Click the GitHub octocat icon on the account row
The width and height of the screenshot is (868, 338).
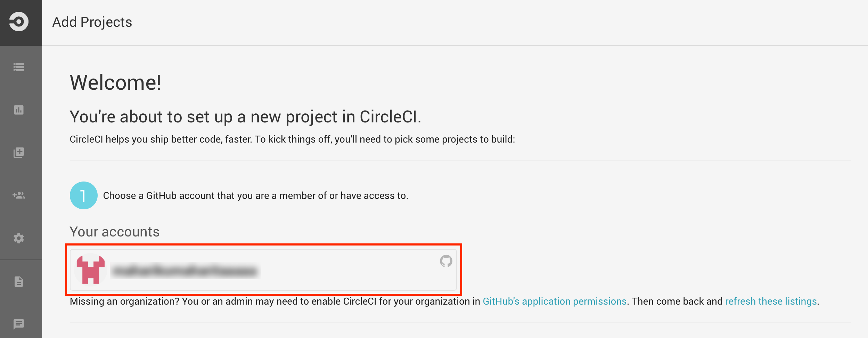point(446,260)
